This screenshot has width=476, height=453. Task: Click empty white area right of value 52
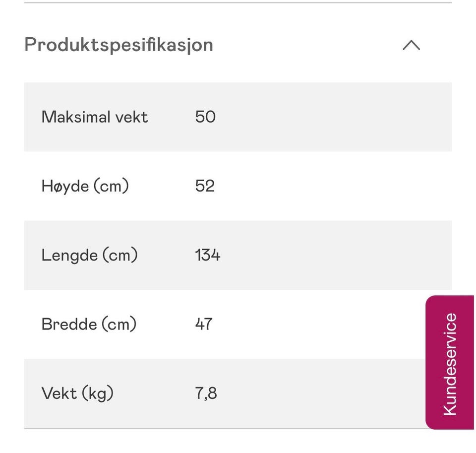pos(334,186)
